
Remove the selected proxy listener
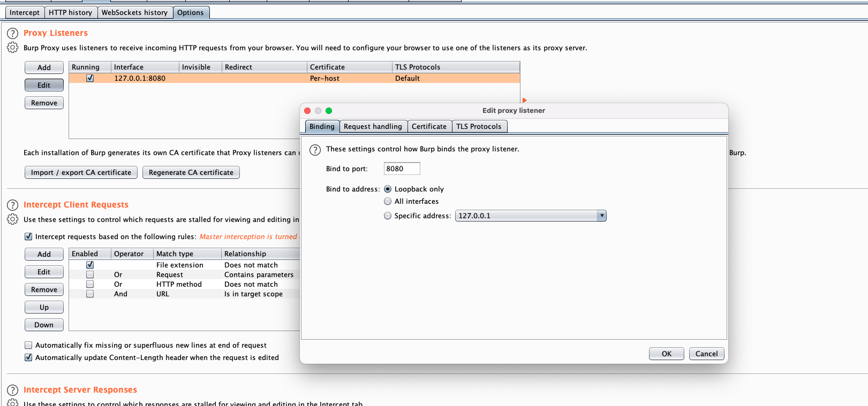(44, 103)
